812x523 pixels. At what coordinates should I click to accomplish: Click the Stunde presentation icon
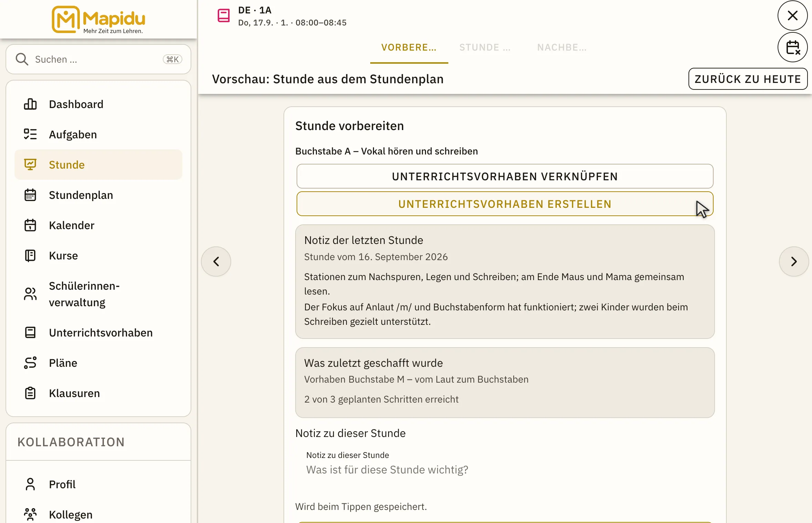(30, 164)
